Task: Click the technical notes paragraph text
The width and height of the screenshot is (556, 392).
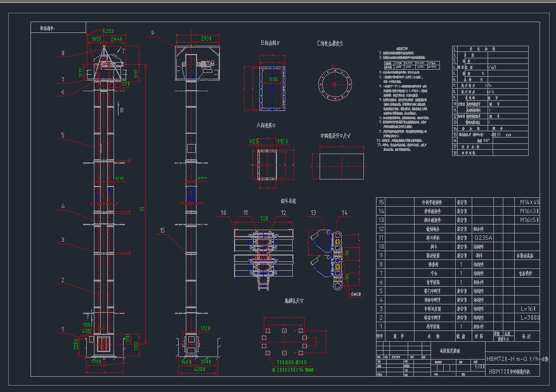Action: (406, 101)
